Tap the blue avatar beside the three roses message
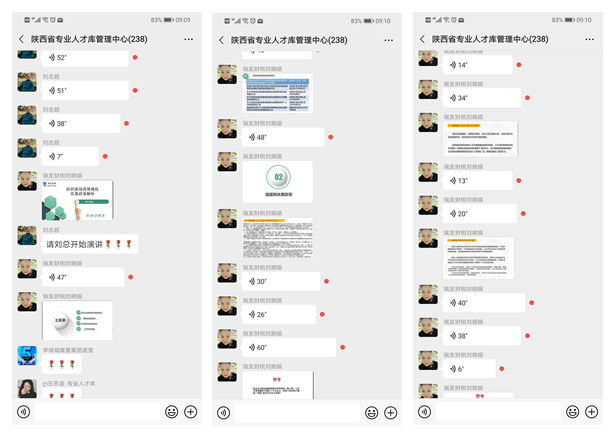Screen dimensions: 614x435 pyautogui.click(x=27, y=356)
